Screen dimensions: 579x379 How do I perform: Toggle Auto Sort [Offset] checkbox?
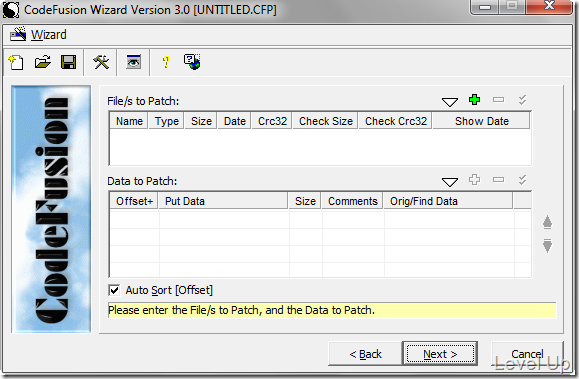coord(114,290)
